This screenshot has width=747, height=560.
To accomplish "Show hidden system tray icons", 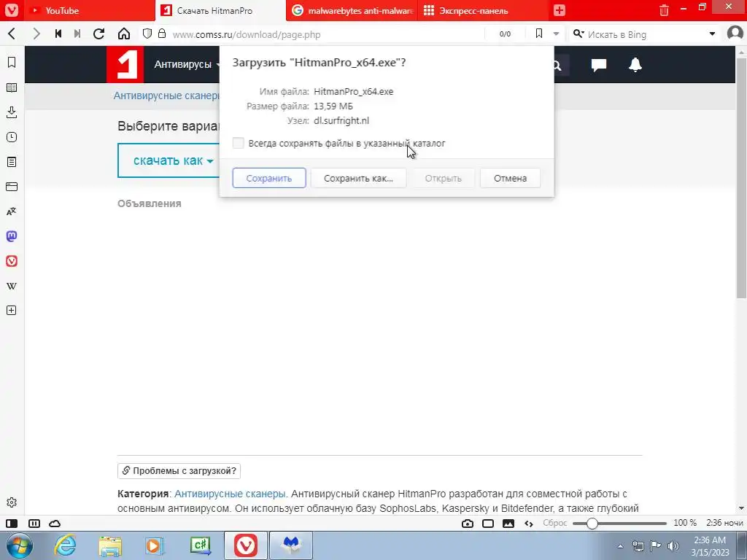I will pos(620,546).
